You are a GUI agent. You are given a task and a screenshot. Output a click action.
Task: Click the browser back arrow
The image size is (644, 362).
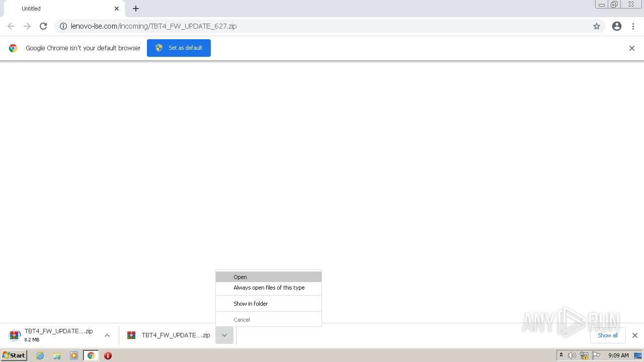point(11,26)
